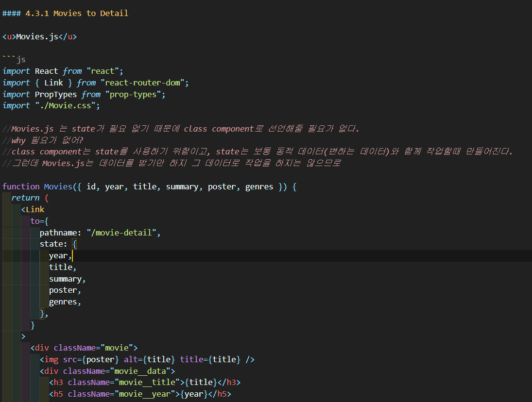Click the "```js" code fence line

[x=14, y=60]
